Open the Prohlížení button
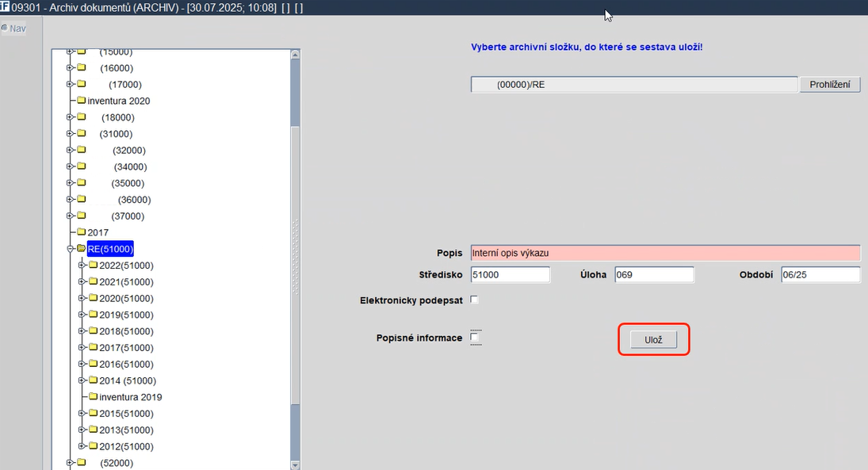Screen dimensions: 868x470 830,84
